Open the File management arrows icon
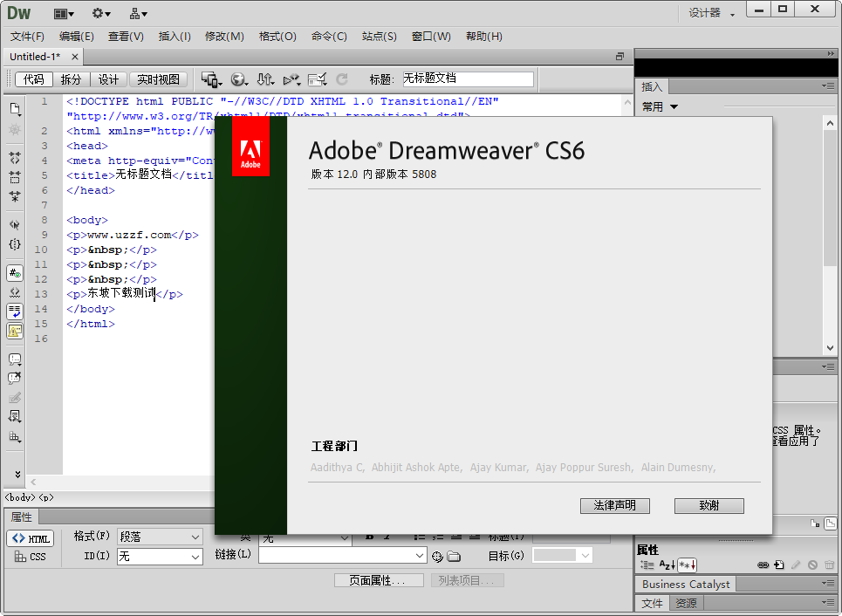This screenshot has width=842, height=616. (265, 79)
